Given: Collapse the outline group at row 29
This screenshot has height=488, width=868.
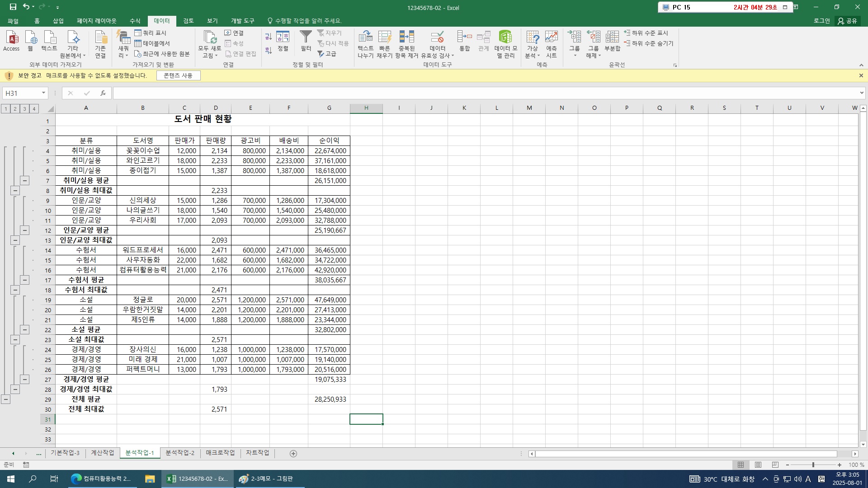Looking at the screenshot, I should (5, 399).
